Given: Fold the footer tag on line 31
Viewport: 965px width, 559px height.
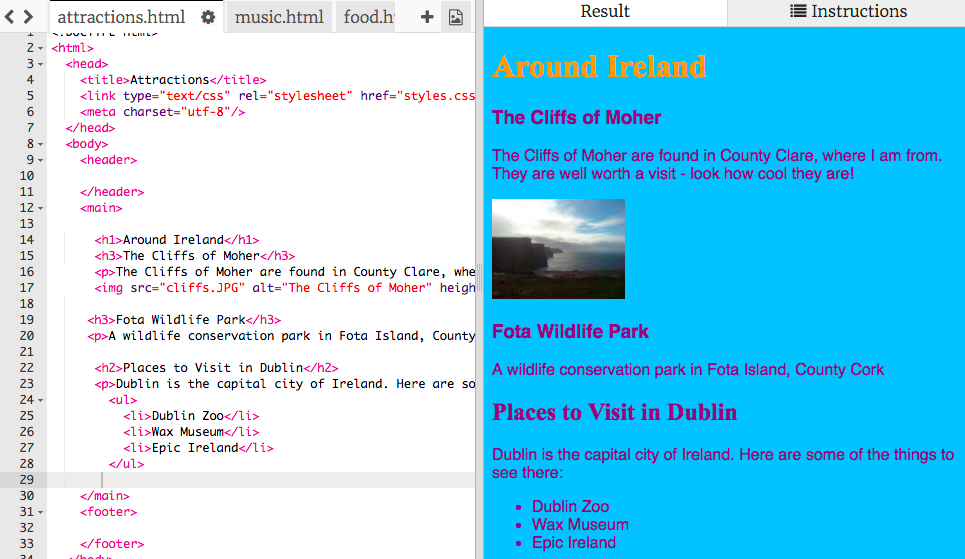Looking at the screenshot, I should click(x=40, y=512).
